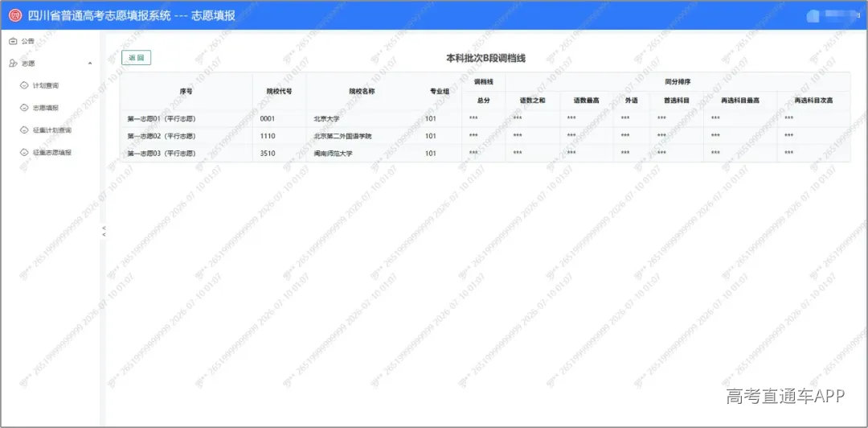Click the 再选科目次高 column header
Image resolution: width=868 pixels, height=428 pixels.
(x=813, y=101)
